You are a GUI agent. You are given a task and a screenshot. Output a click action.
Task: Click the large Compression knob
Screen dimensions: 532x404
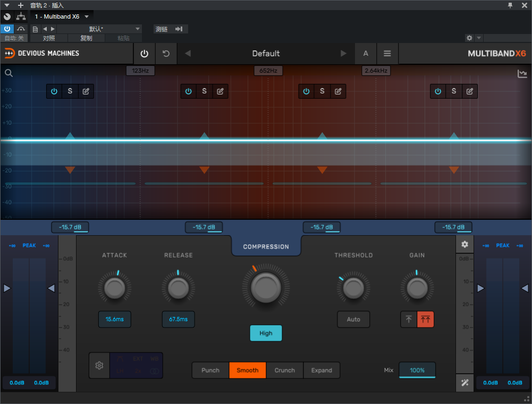click(x=266, y=287)
